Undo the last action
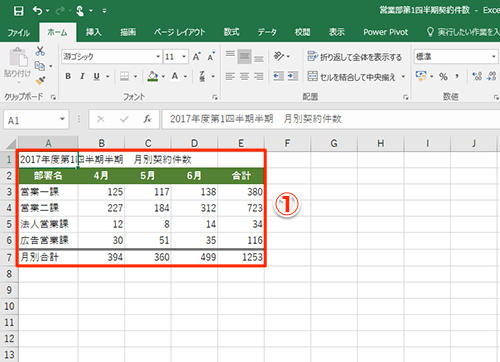Viewport: 500px width, 362px height. 37,11
